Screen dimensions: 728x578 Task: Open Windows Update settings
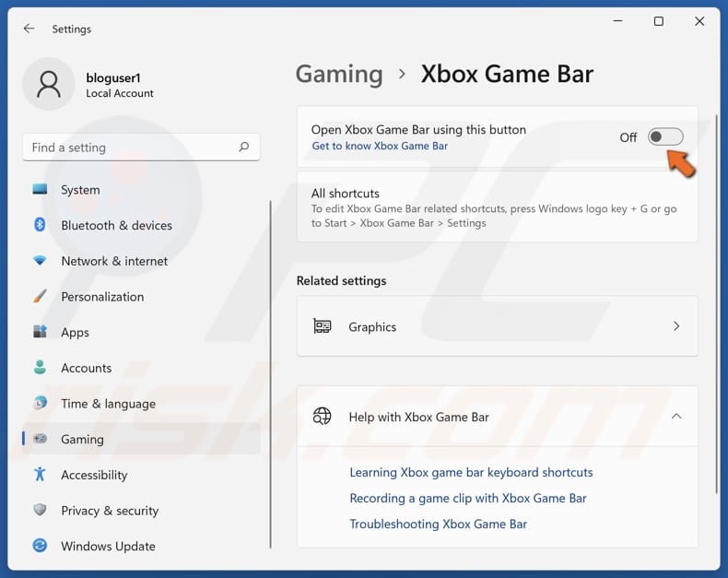pyautogui.click(x=142, y=546)
